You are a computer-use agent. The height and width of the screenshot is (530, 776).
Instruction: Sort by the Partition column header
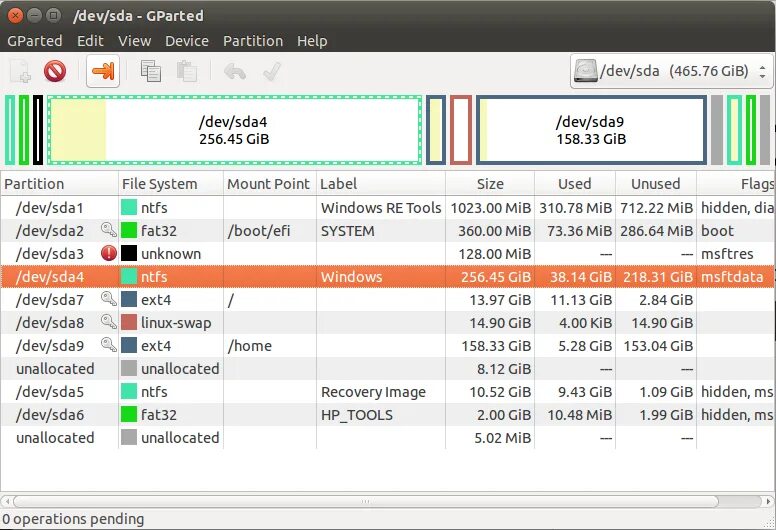click(59, 184)
